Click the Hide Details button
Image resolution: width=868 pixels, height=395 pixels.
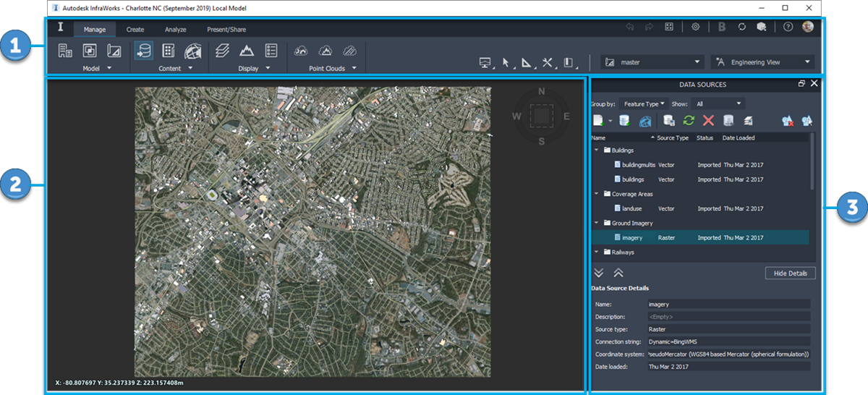(791, 273)
